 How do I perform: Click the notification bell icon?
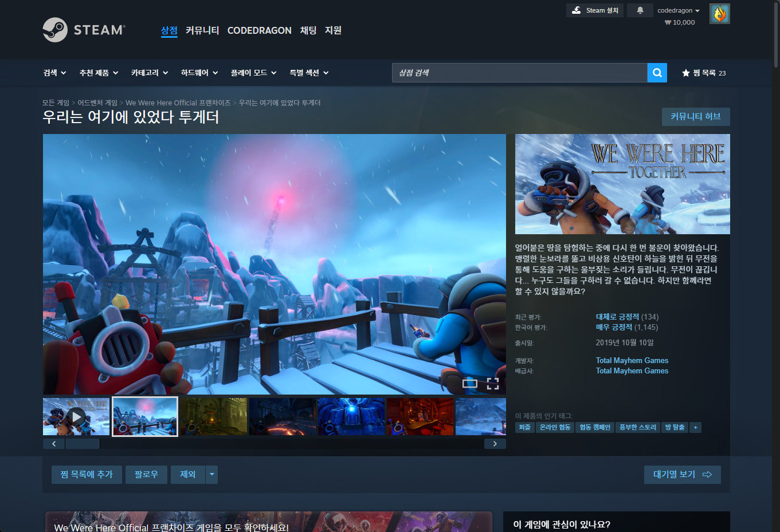(x=640, y=10)
